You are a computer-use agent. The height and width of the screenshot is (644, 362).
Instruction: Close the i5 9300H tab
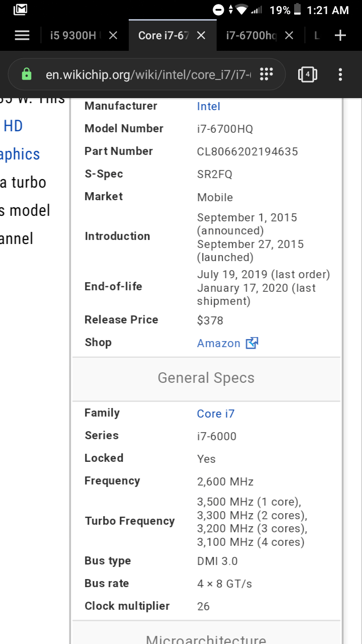coord(113,35)
